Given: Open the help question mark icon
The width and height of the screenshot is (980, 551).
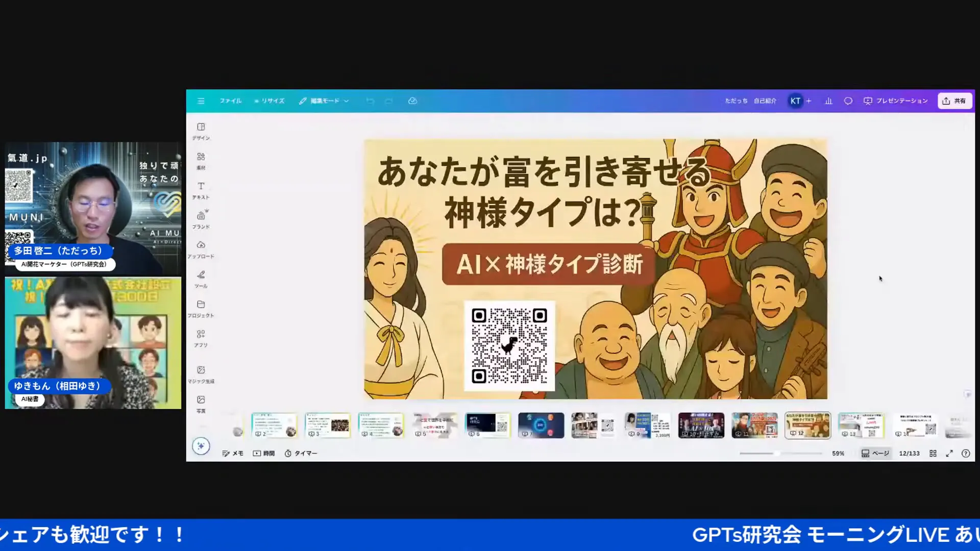Looking at the screenshot, I should tap(966, 453).
